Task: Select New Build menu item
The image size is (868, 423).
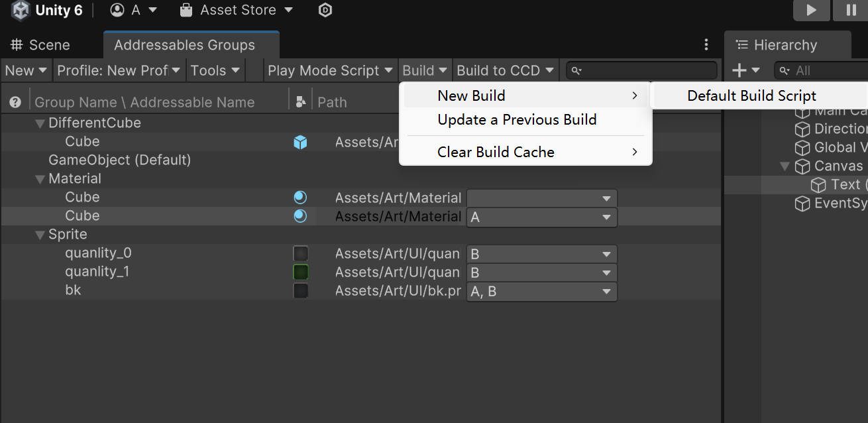Action: coord(525,96)
